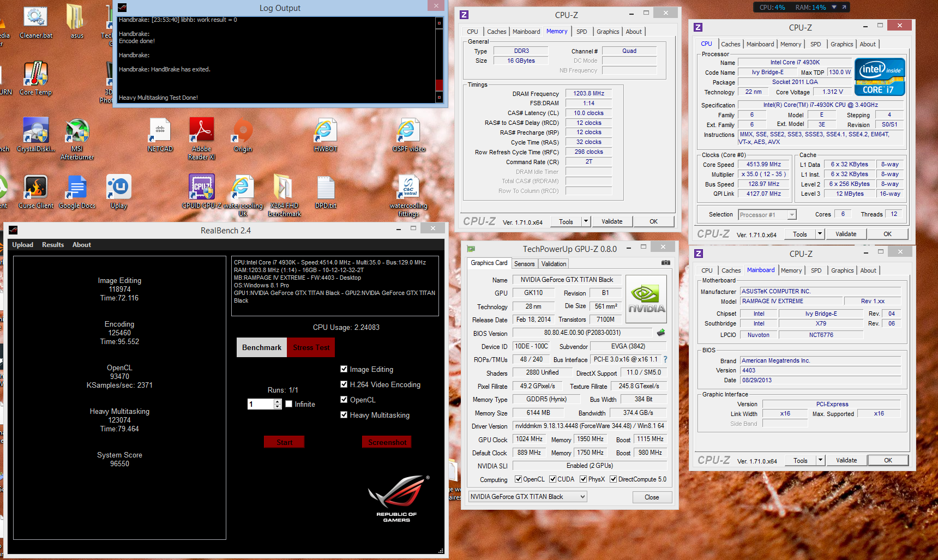This screenshot has height=560, width=938.
Task: Toggle the OpenCL benchmark checkbox in RealBench
Action: [x=344, y=400]
